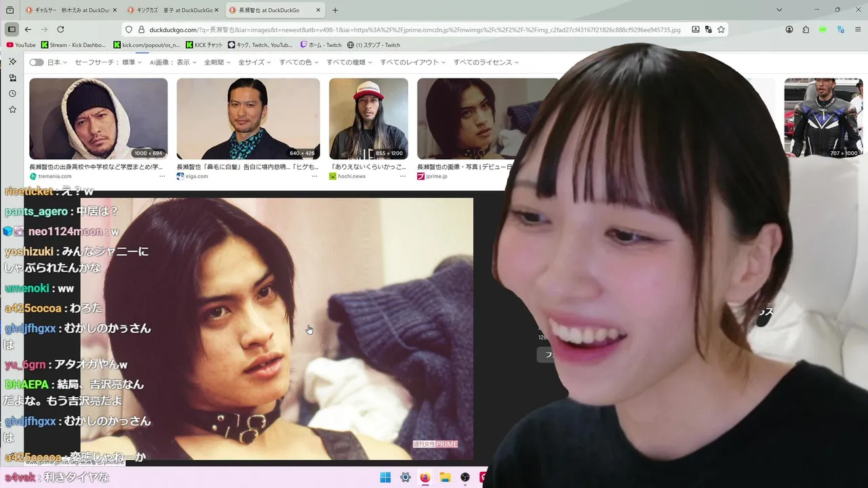Click the 長瀬智也の出身高校 result title
This screenshot has width=868, height=488.
pos(96,167)
